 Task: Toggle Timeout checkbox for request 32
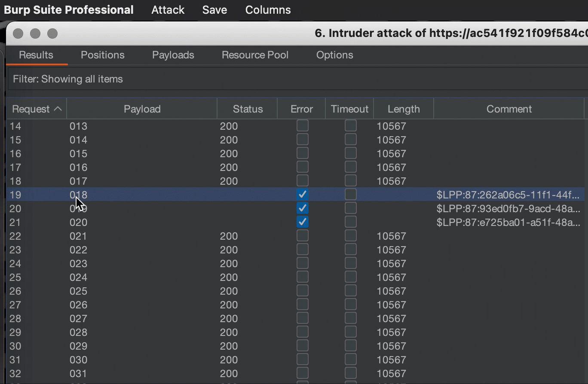(x=351, y=373)
